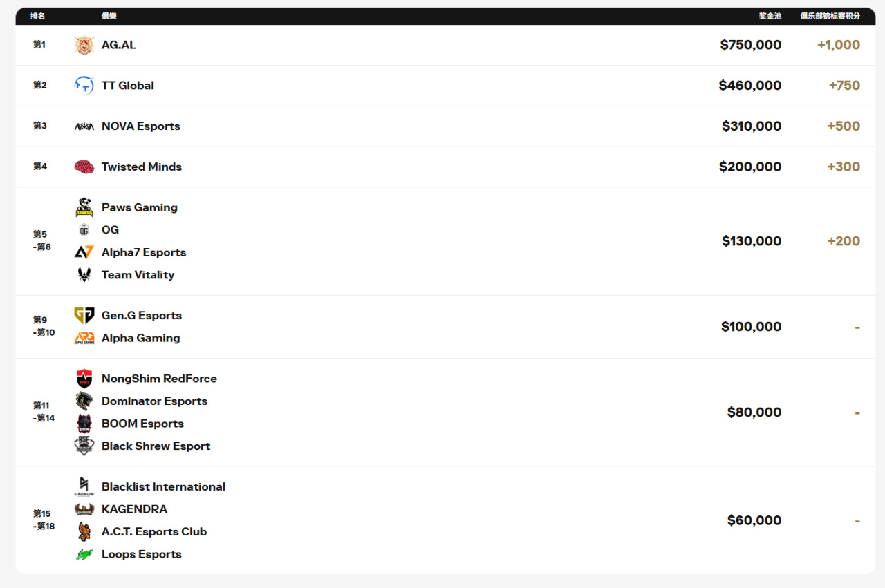Open the Dominator Esports team link
This screenshot has width=885, height=588.
[x=154, y=401]
